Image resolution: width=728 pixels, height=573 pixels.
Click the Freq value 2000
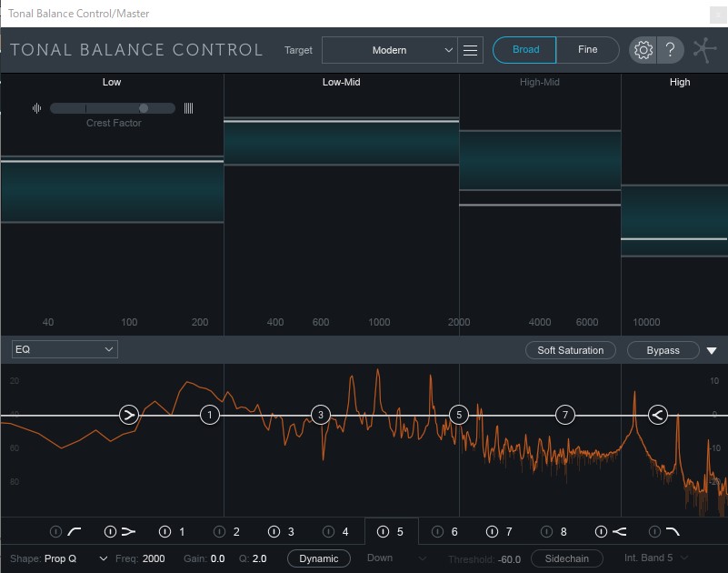click(154, 558)
